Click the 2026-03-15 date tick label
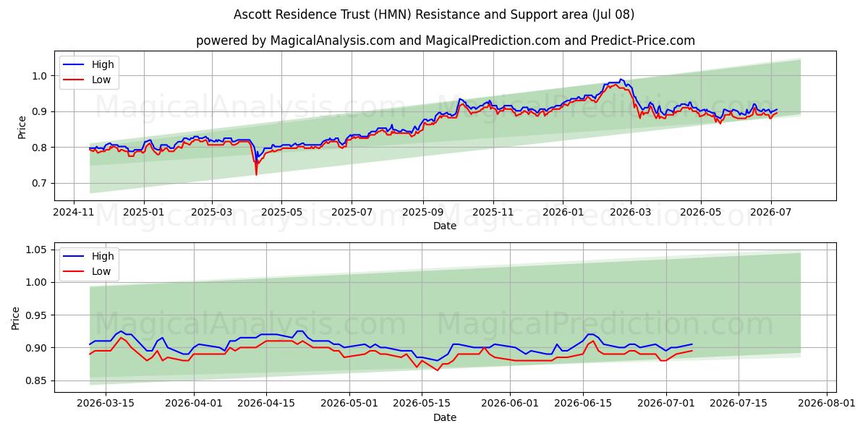Screen dimensions: 868x434 tap(106, 404)
